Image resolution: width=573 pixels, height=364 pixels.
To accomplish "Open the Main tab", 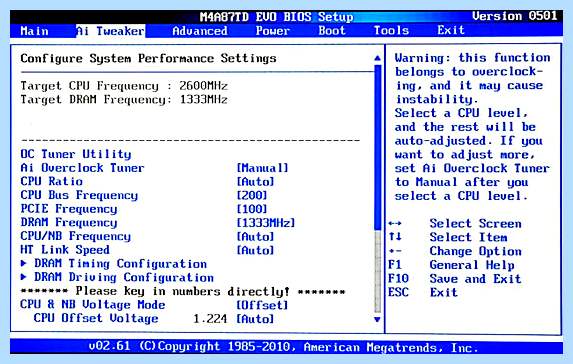I will [x=34, y=31].
